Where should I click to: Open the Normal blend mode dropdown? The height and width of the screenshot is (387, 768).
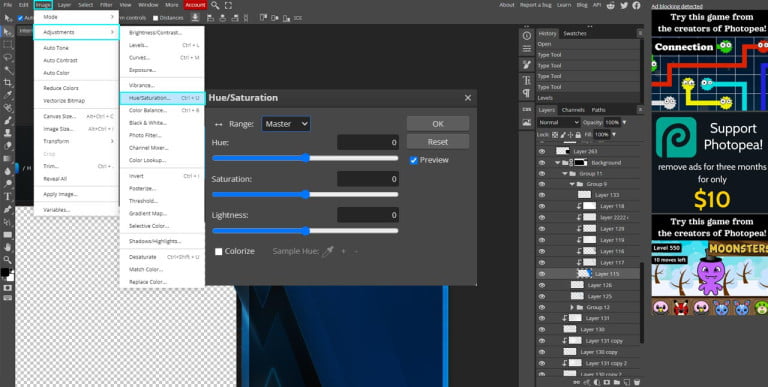(x=558, y=122)
